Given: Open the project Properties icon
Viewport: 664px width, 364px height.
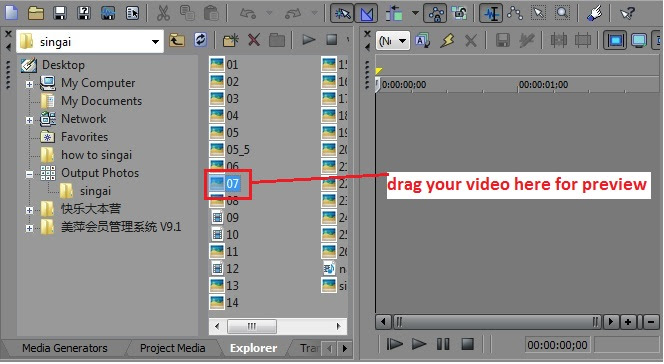Looking at the screenshot, I should tap(133, 13).
